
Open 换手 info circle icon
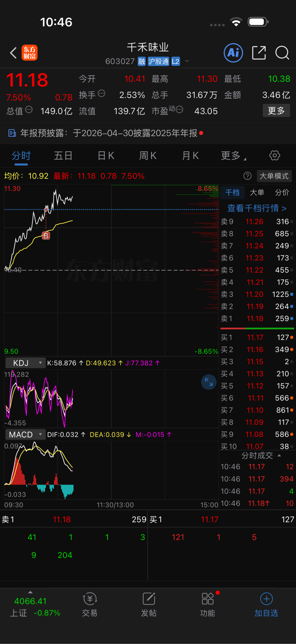click(102, 93)
